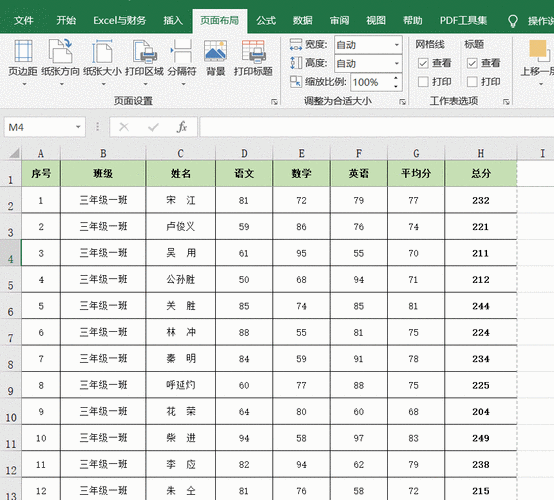
Task: Open the 页面设置 dialog launcher
Action: coord(274,102)
